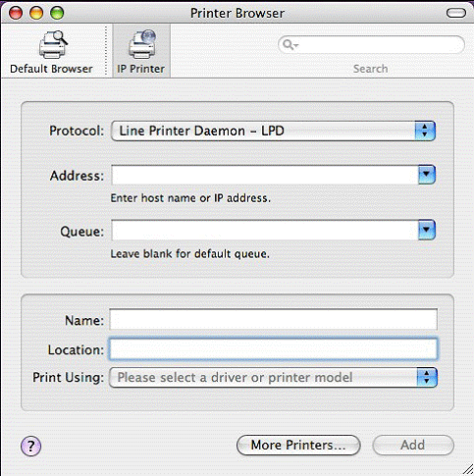Image resolution: width=474 pixels, height=476 pixels.
Task: Click into the Location text field
Action: click(x=273, y=349)
